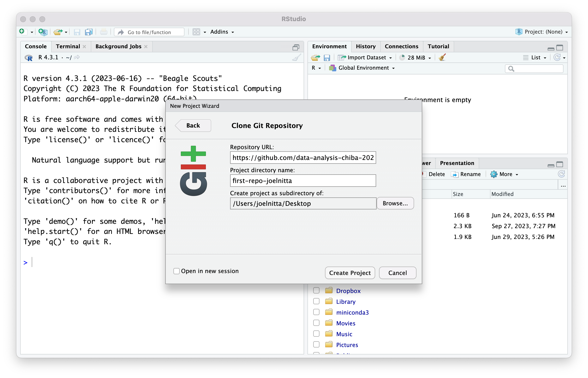Check the Dropbox folder checkbox
The height and width of the screenshot is (378, 588).
pos(316,291)
